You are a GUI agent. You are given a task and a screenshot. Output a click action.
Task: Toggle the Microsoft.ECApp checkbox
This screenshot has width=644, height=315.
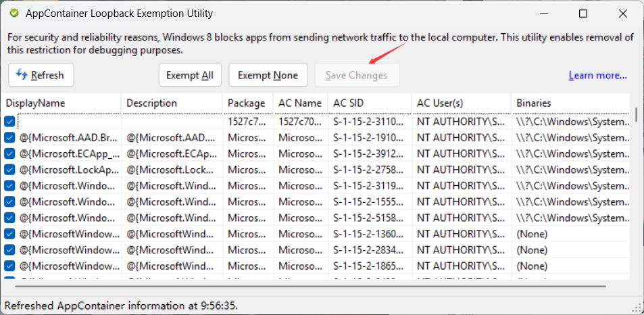tap(9, 153)
